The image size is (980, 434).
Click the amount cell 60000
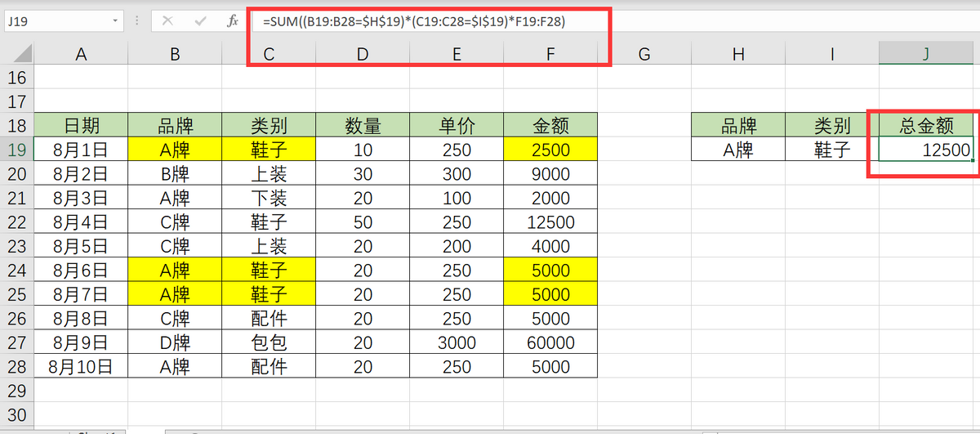tap(550, 342)
